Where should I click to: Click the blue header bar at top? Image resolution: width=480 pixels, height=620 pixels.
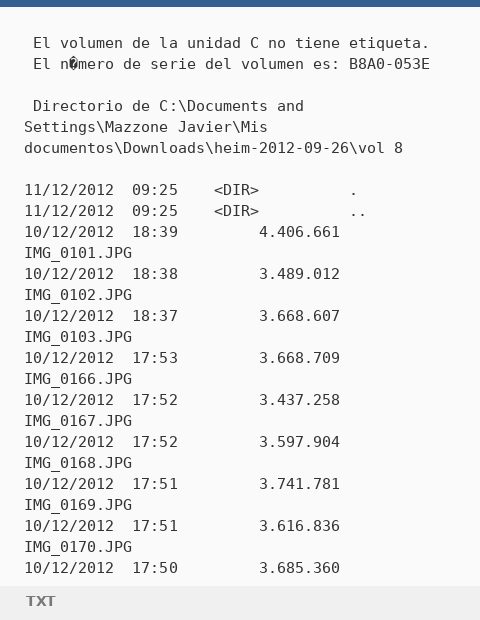(240, 3)
